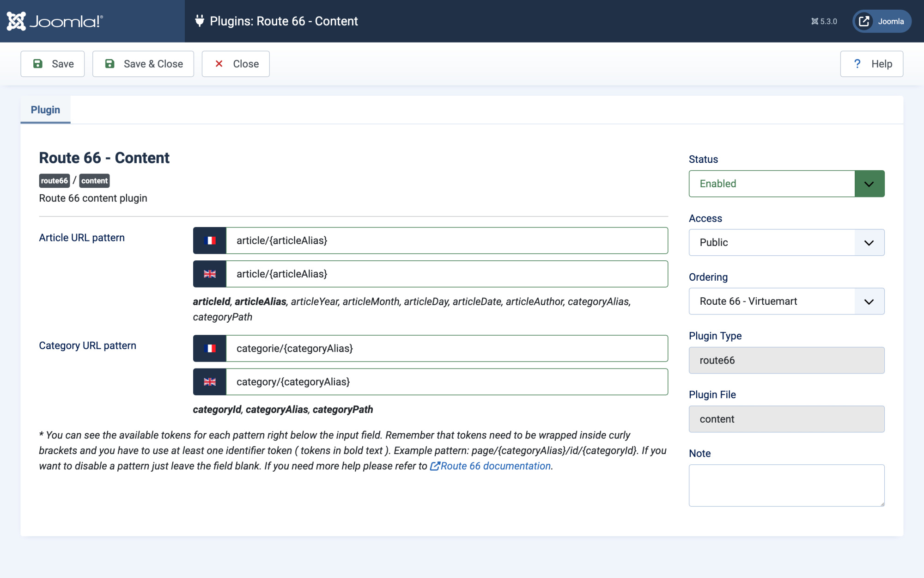
Task: Open the Access dropdown showing Public
Action: (786, 242)
